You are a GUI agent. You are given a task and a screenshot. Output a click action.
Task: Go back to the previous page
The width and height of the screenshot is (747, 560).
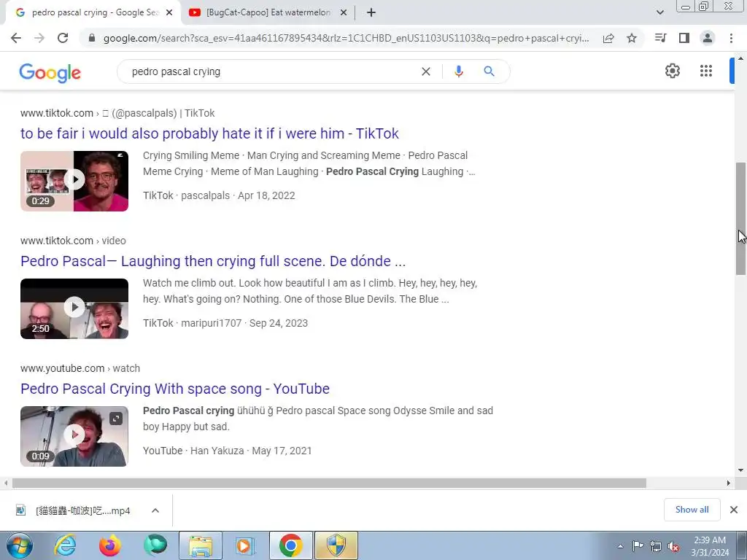tap(16, 38)
